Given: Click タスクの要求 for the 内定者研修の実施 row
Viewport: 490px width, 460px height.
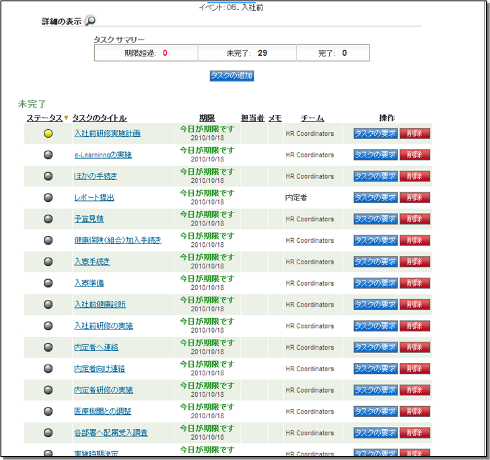Looking at the screenshot, I should pos(376,390).
